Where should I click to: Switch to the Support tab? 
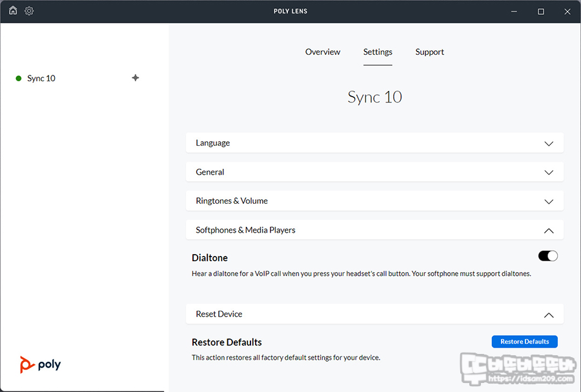(x=429, y=52)
